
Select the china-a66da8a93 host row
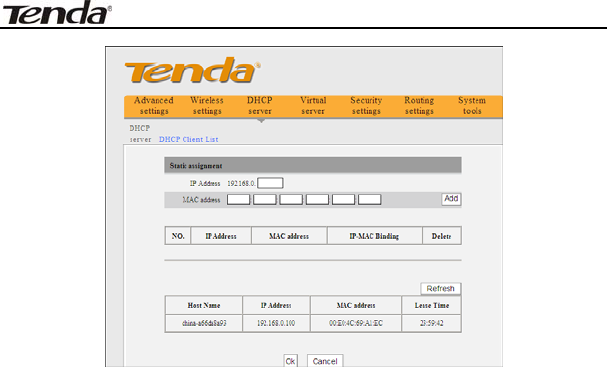tap(313, 323)
